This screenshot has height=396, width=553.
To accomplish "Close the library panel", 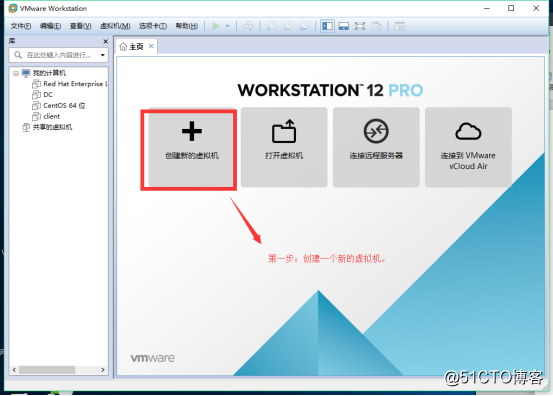I will click(x=105, y=42).
